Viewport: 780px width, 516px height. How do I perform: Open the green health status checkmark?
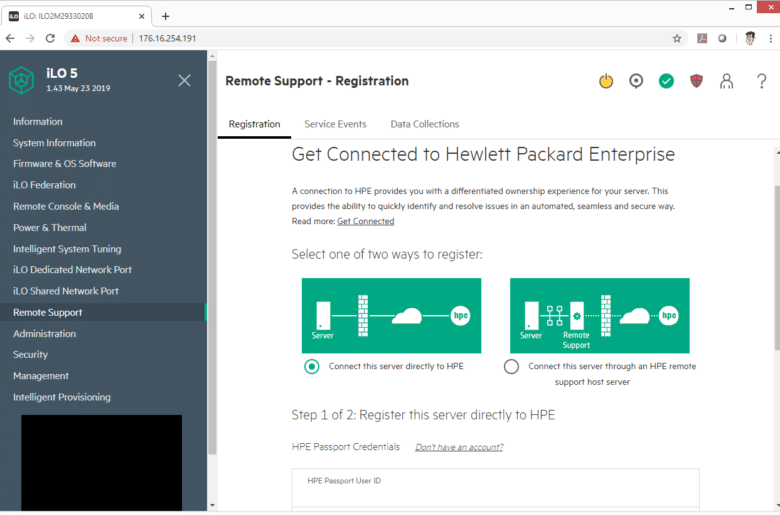coord(666,81)
